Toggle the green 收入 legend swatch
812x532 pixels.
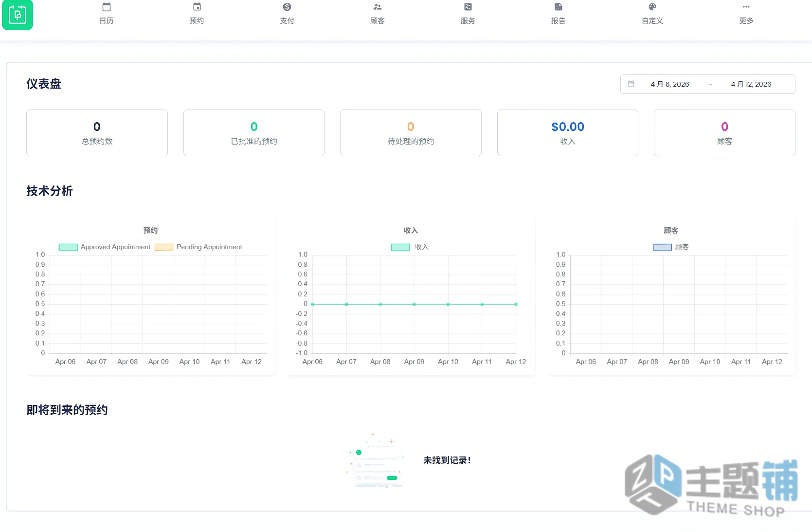tap(400, 247)
